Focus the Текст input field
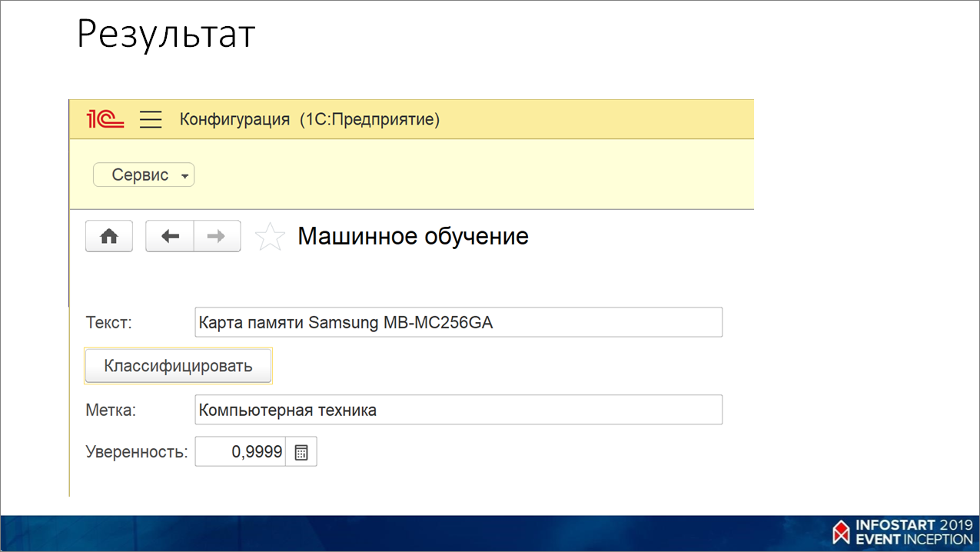The image size is (980, 552). pyautogui.click(x=458, y=322)
